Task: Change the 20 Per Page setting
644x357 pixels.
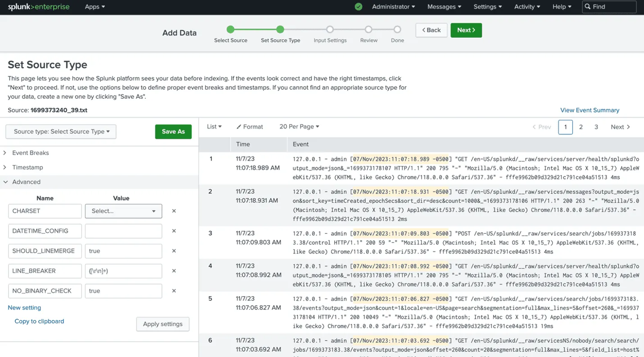Action: click(299, 127)
